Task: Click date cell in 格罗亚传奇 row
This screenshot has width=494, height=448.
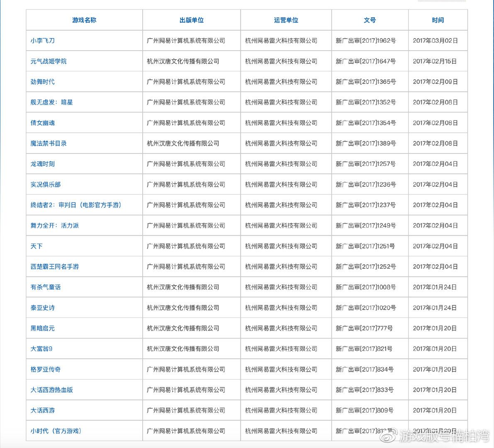Action: pos(438,369)
